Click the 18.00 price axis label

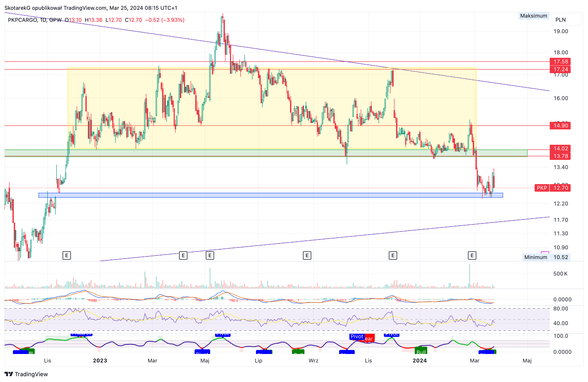tap(561, 52)
